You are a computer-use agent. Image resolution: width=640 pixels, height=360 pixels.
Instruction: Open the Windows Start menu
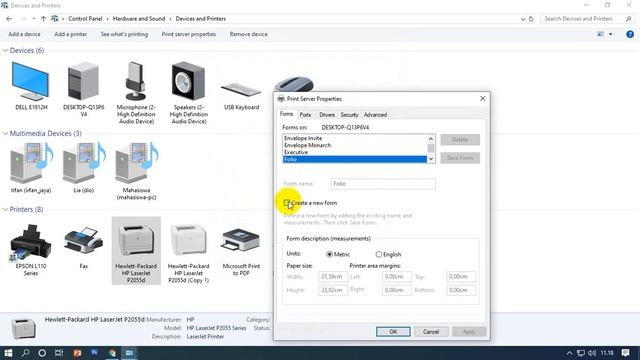click(x=8, y=353)
